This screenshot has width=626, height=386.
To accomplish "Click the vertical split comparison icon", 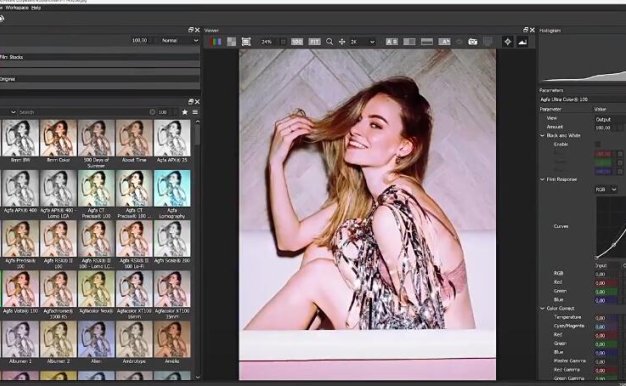I will click(x=409, y=42).
